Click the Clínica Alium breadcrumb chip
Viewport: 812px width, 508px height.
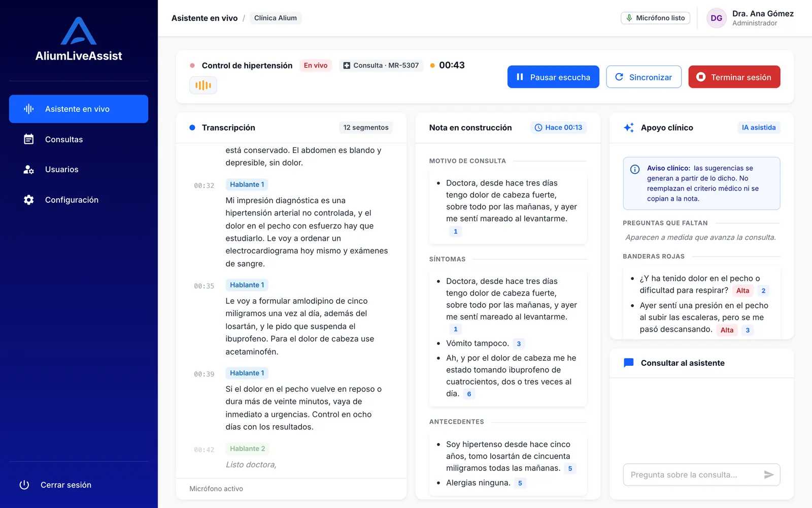[x=276, y=18]
